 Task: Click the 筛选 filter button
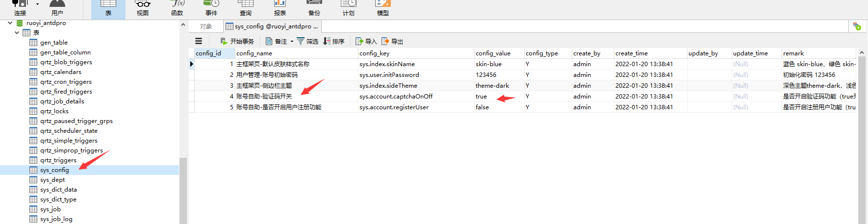point(307,41)
